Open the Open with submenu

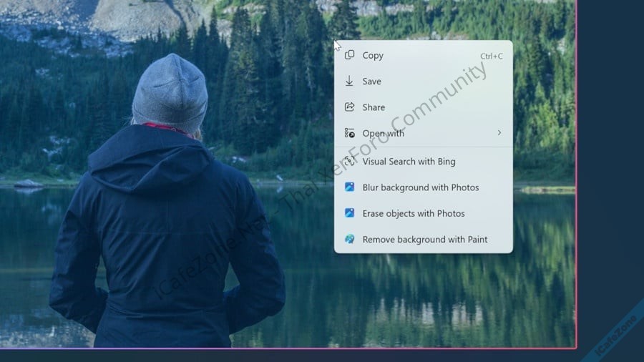point(384,133)
